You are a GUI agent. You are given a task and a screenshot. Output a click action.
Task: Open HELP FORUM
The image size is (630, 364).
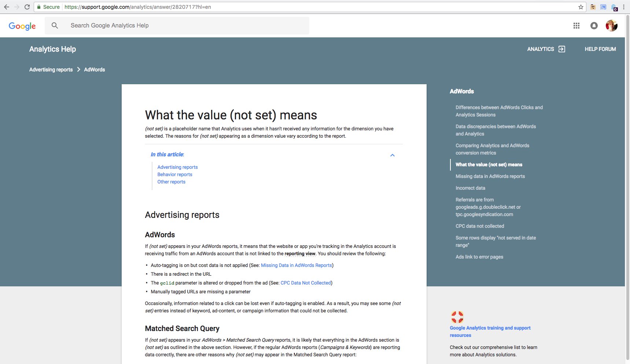600,49
